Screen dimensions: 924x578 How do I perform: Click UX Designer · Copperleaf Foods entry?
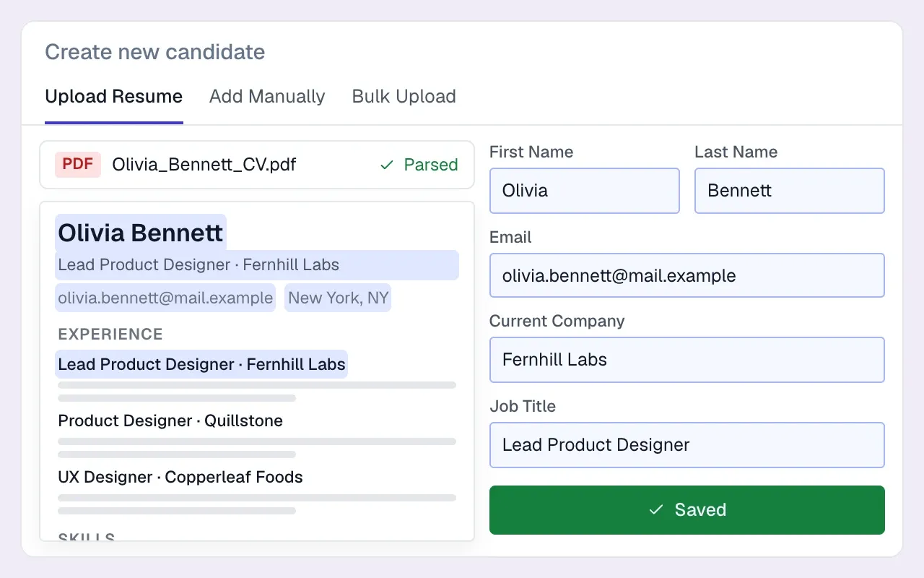point(180,477)
